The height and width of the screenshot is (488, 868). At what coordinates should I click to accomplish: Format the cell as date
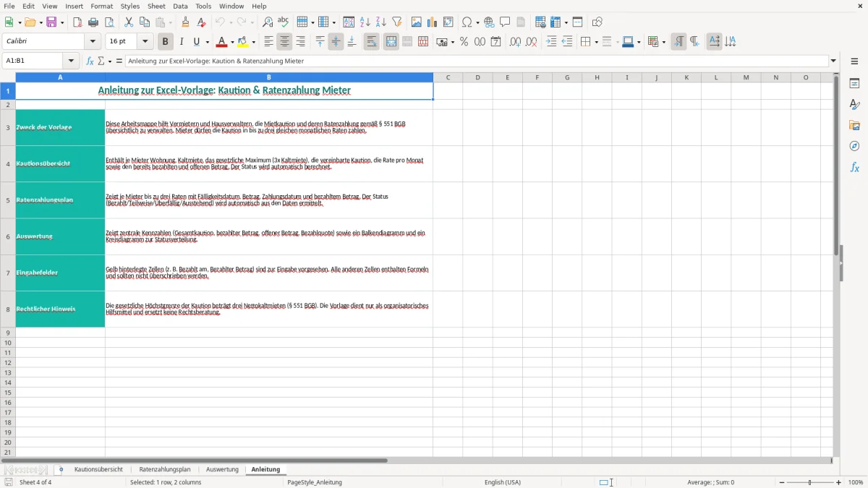496,42
